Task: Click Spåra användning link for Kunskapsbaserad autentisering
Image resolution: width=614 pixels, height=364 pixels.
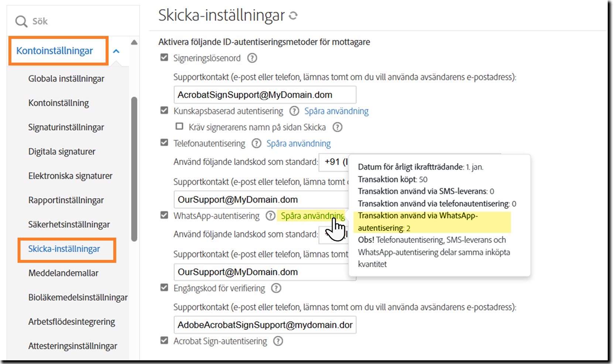Action: tap(336, 111)
